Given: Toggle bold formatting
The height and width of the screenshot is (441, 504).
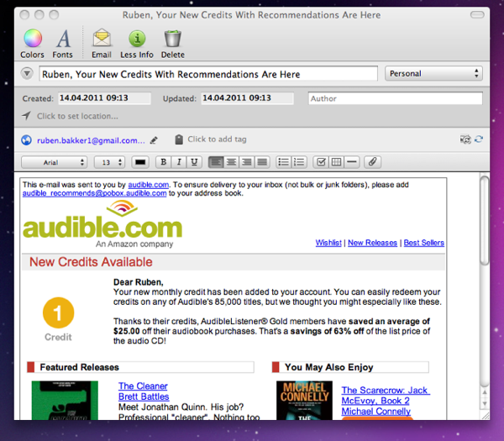Looking at the screenshot, I should point(163,162).
